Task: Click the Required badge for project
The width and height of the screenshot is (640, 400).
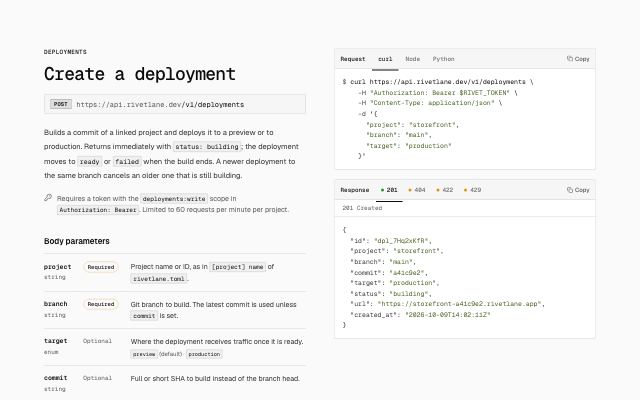Action: [101, 267]
